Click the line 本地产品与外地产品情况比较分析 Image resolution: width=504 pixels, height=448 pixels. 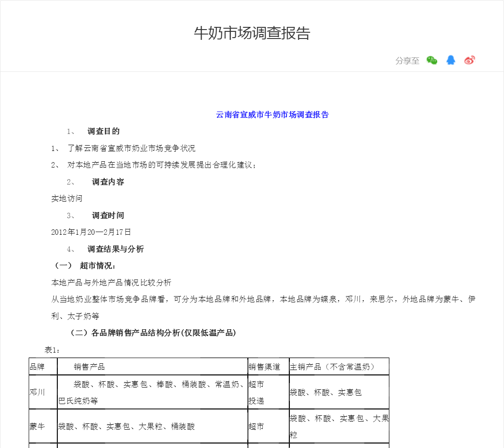coord(111,283)
